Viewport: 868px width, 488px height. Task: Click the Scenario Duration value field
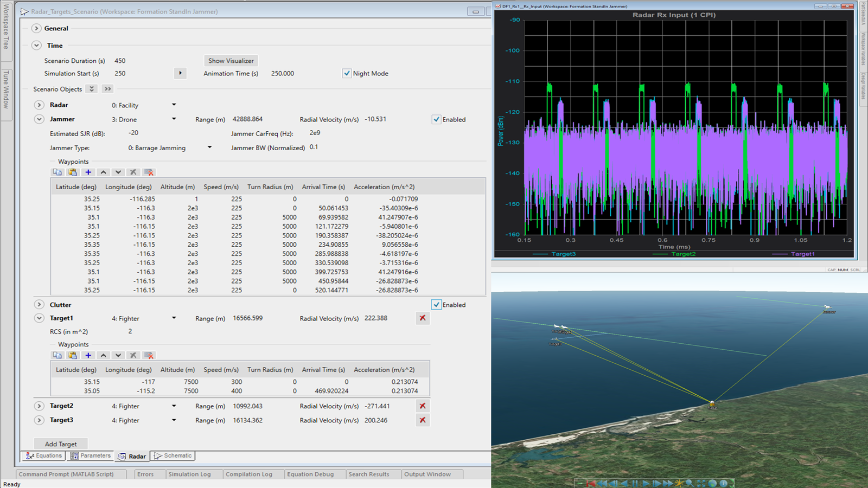click(120, 61)
